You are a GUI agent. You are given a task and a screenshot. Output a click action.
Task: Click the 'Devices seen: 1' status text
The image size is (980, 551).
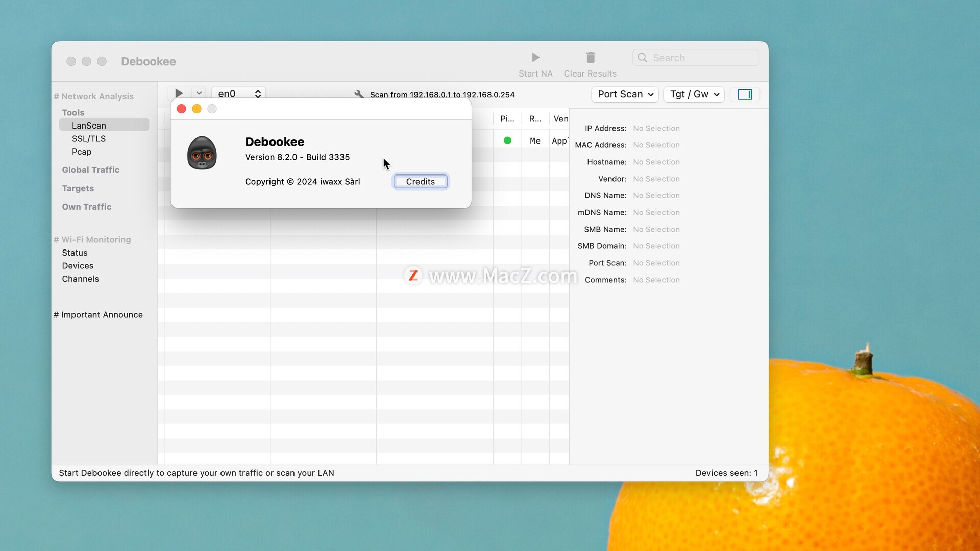click(x=726, y=473)
